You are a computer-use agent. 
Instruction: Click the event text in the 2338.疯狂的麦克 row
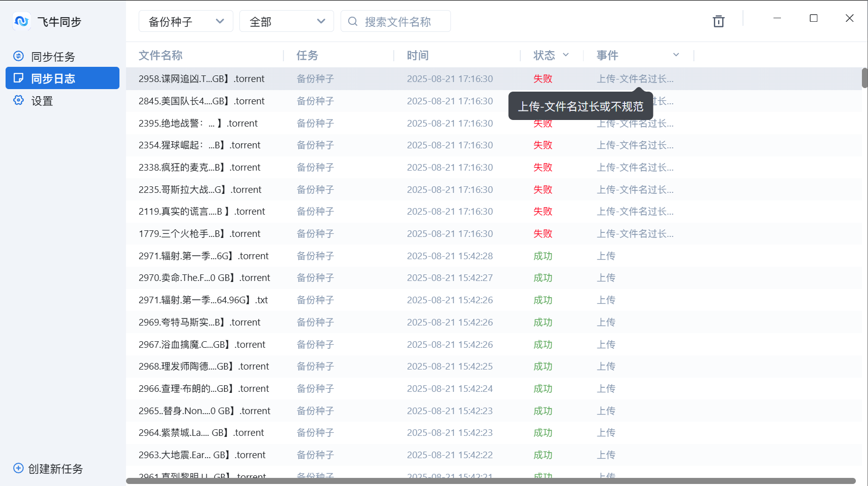tap(635, 167)
